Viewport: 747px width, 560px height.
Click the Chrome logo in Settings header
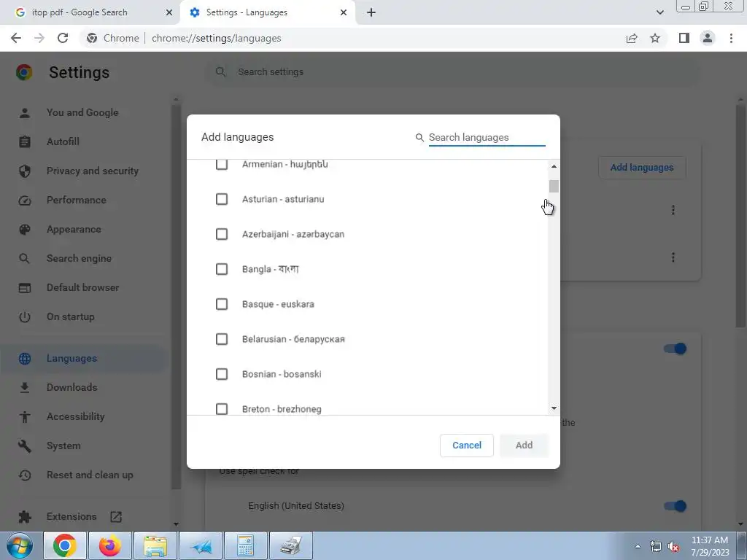pos(24,72)
